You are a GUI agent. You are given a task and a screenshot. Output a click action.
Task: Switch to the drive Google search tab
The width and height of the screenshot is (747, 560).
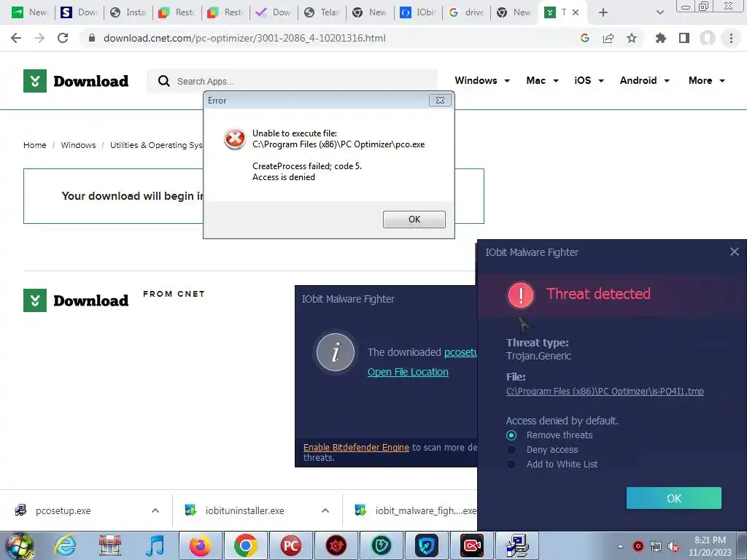[467, 13]
